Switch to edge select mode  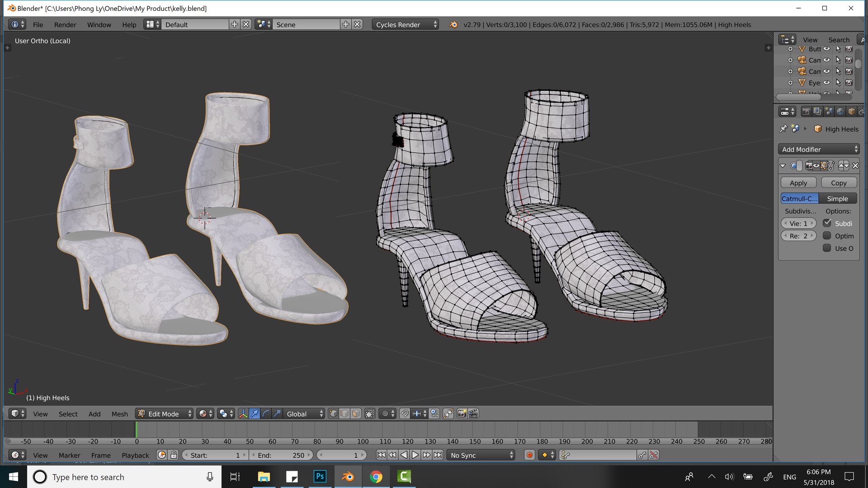344,413
